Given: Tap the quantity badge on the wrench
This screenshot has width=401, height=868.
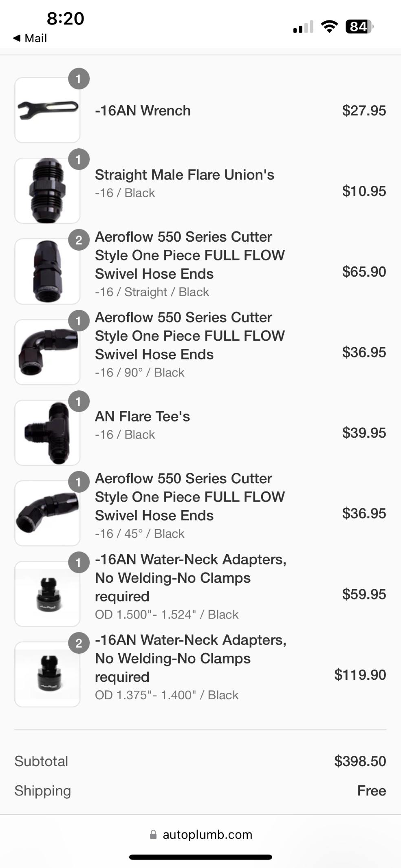Looking at the screenshot, I should click(x=79, y=79).
